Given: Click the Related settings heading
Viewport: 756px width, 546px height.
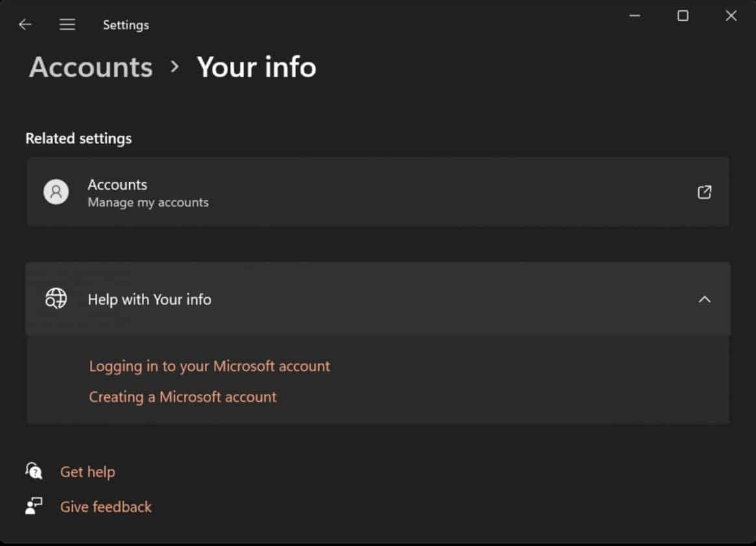Looking at the screenshot, I should coord(79,138).
